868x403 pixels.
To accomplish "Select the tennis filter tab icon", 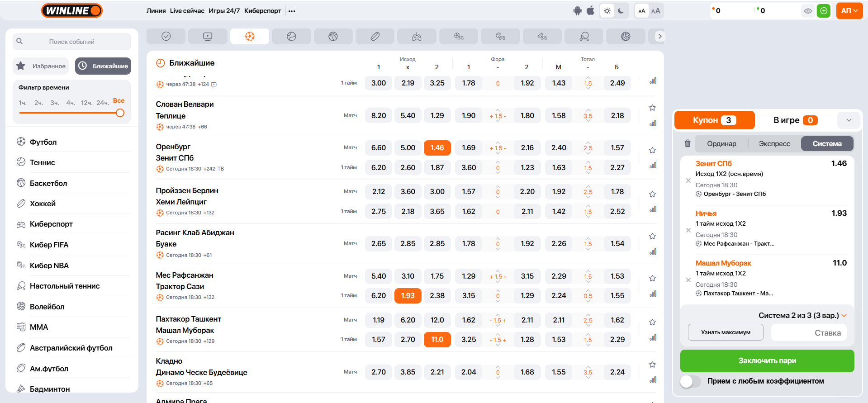I will pyautogui.click(x=291, y=36).
